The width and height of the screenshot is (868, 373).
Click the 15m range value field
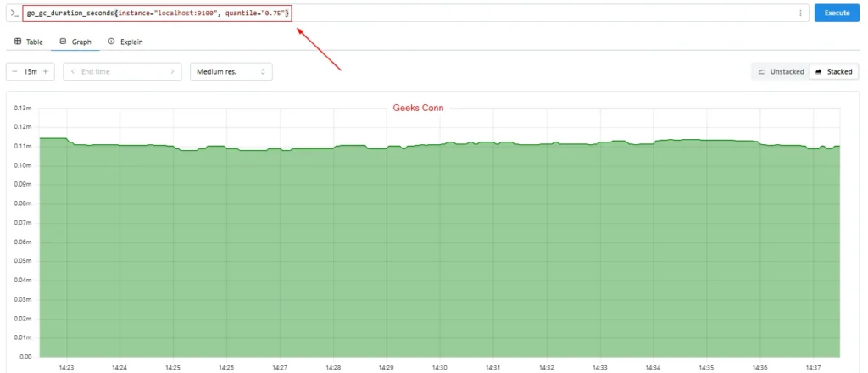tap(31, 72)
